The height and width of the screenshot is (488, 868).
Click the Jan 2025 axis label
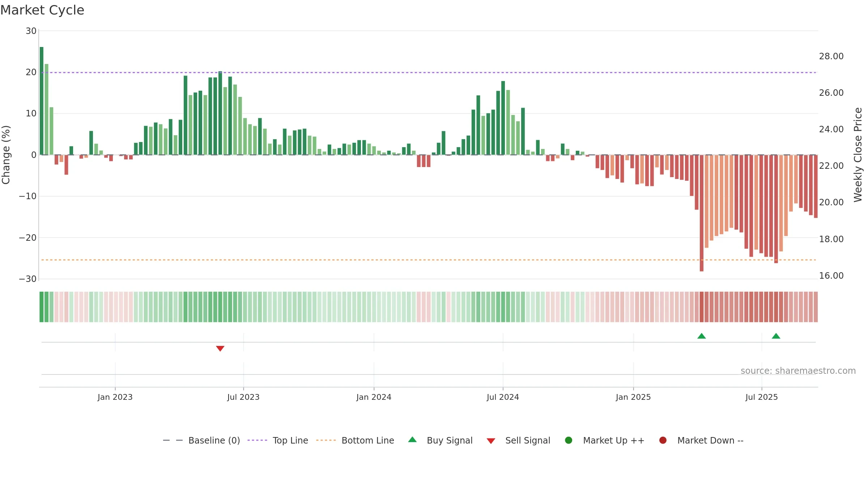633,397
